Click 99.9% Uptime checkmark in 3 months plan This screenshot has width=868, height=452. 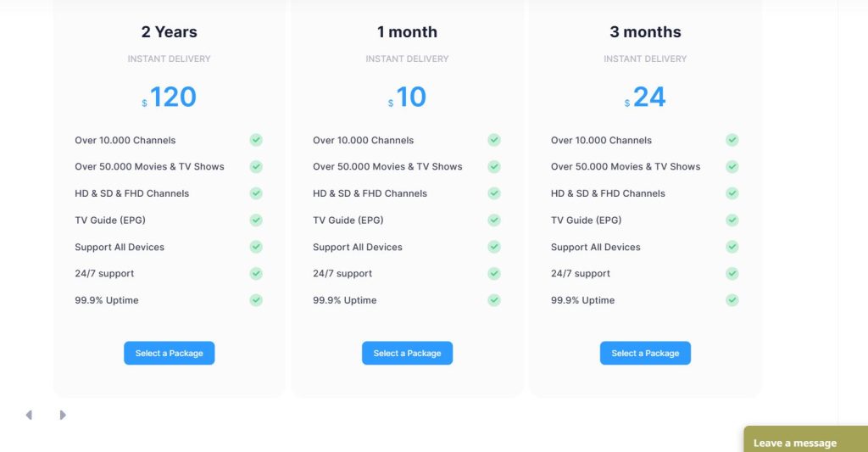click(732, 300)
